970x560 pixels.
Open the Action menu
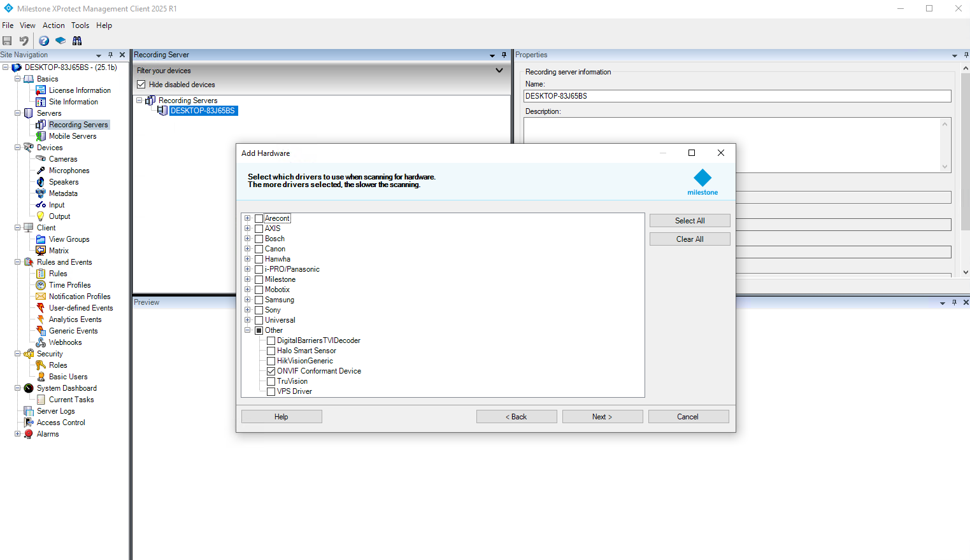point(53,25)
